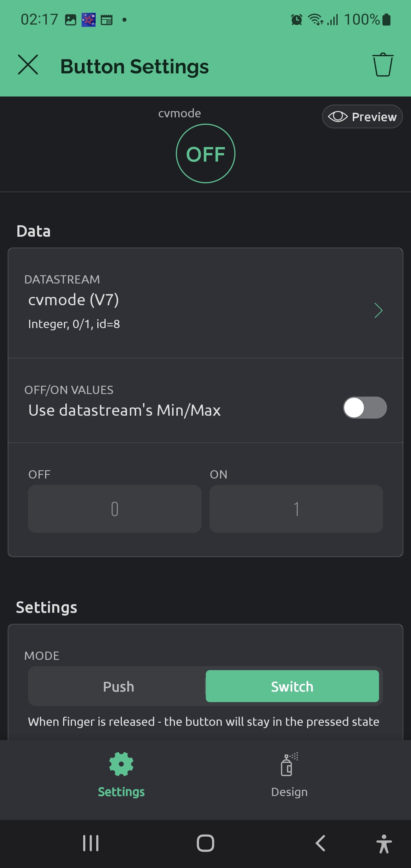Tap the OFF value field showing 0
Screen dimensions: 411x868
click(114, 509)
